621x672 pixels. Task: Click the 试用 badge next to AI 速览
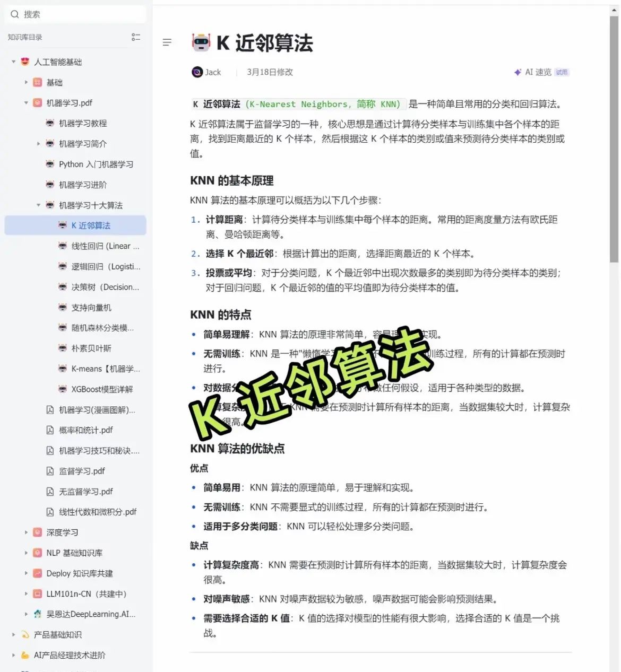coord(562,72)
